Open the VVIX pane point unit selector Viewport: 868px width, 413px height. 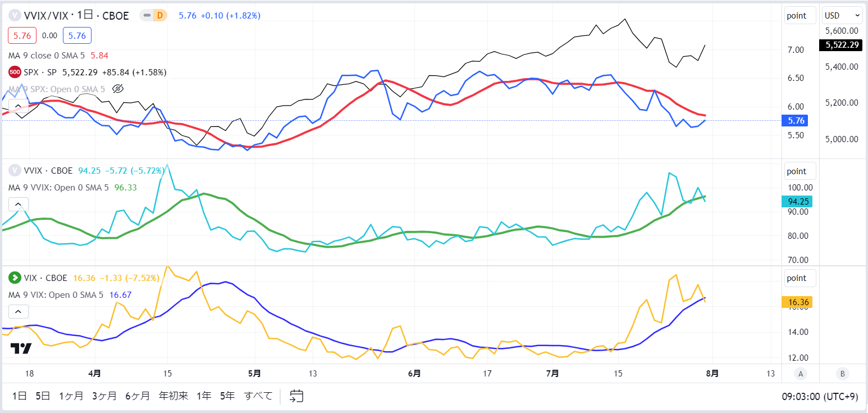[800, 171]
